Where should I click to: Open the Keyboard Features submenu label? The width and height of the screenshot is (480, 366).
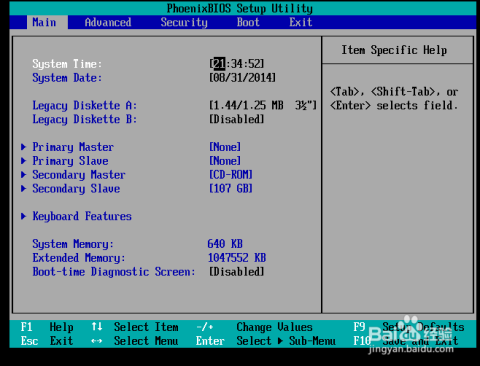coord(82,216)
